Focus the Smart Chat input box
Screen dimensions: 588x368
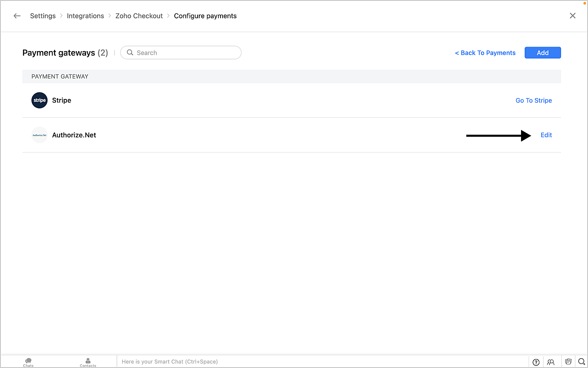point(323,361)
